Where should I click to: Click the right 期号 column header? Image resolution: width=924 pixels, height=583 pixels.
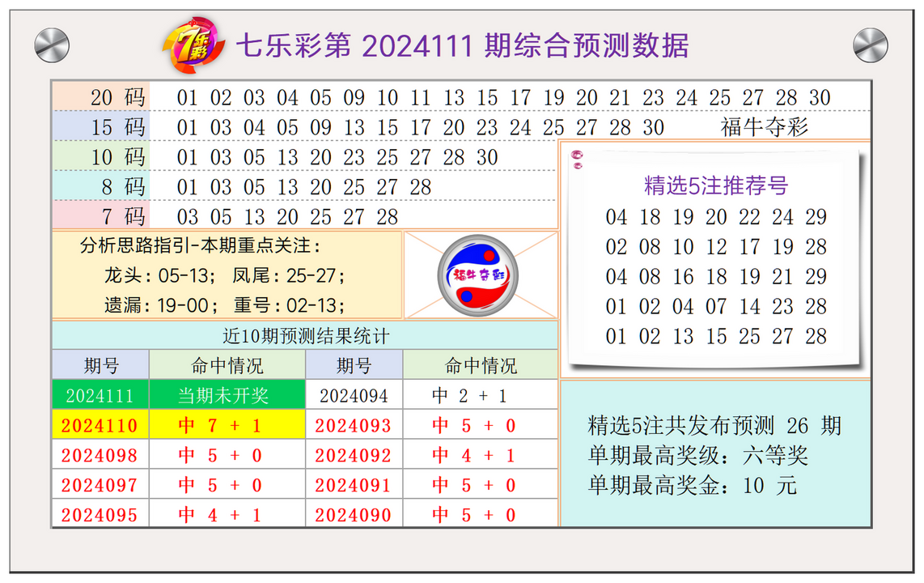coord(354,365)
